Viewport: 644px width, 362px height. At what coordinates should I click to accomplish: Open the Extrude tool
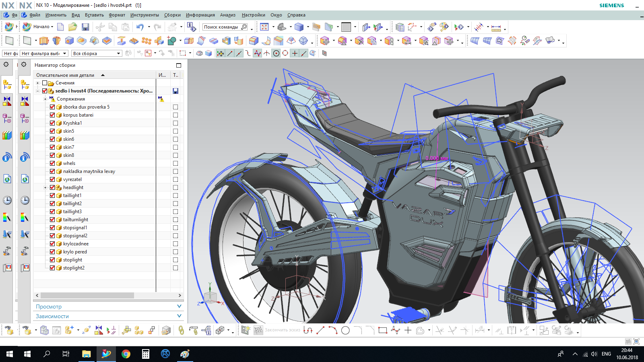(x=44, y=41)
